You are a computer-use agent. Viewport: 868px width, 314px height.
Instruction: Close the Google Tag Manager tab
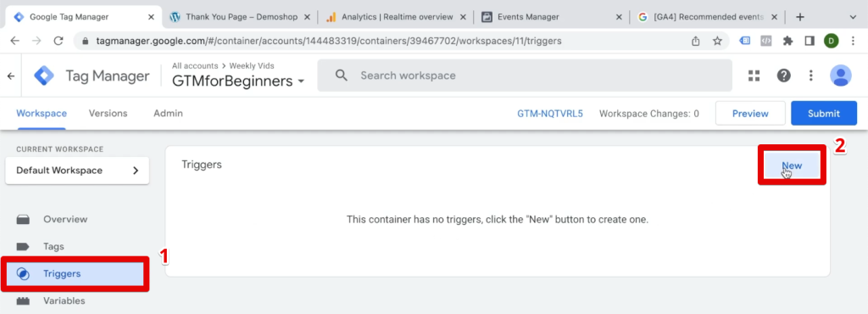pyautogui.click(x=151, y=17)
